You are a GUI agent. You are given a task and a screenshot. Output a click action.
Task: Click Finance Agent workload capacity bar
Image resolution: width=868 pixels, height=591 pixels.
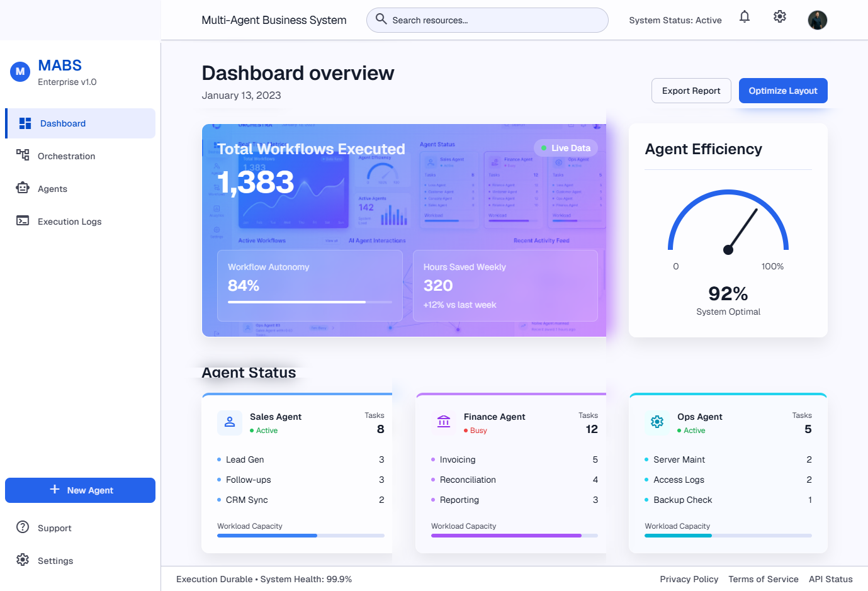pyautogui.click(x=514, y=536)
